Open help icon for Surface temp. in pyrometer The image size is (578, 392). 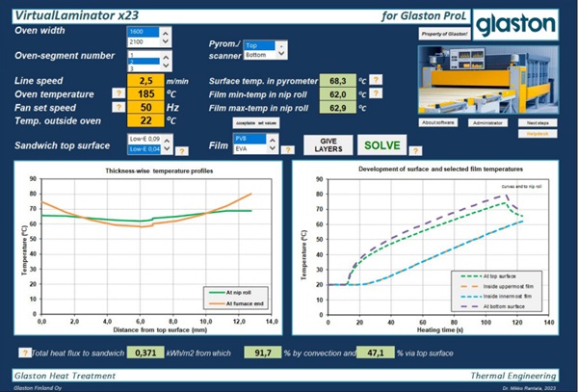click(x=376, y=80)
